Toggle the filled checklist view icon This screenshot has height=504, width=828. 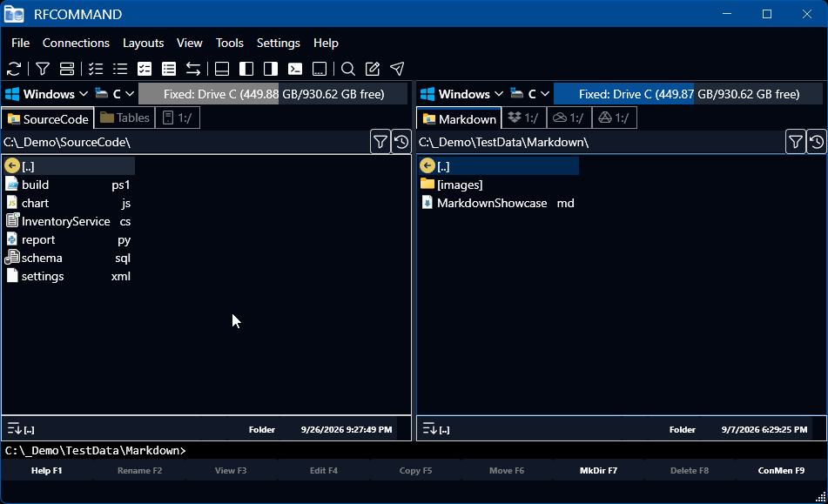tap(145, 69)
